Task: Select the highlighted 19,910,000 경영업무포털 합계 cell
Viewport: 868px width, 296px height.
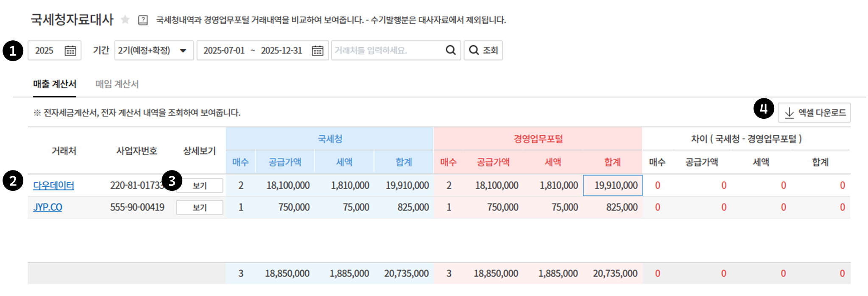Action: tap(612, 185)
